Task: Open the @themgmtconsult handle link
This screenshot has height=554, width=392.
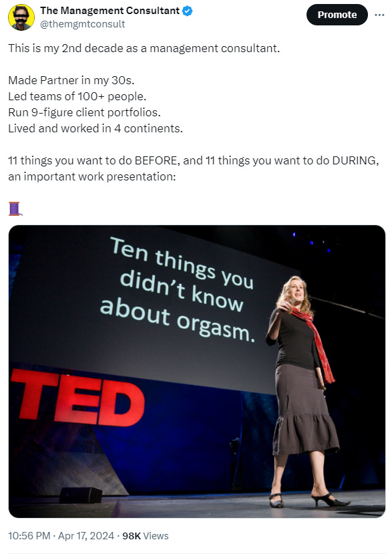Action: (83, 24)
